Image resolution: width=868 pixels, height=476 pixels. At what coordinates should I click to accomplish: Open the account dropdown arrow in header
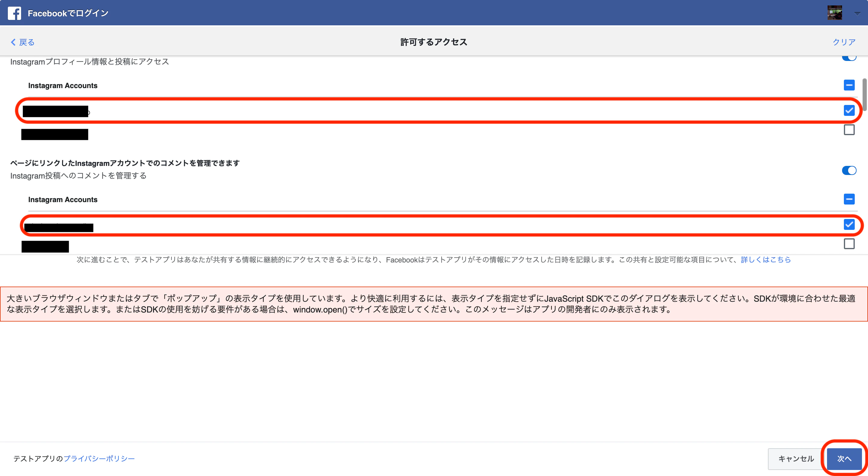click(857, 14)
